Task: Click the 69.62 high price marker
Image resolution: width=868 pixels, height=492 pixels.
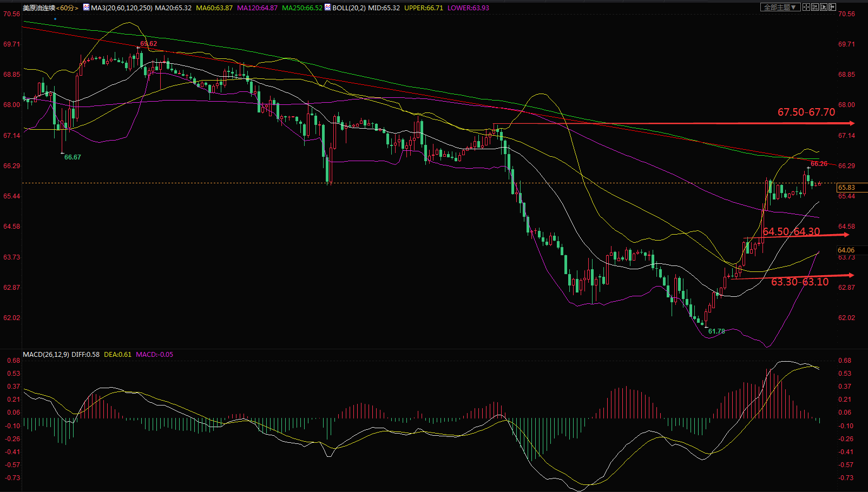Action: (149, 44)
